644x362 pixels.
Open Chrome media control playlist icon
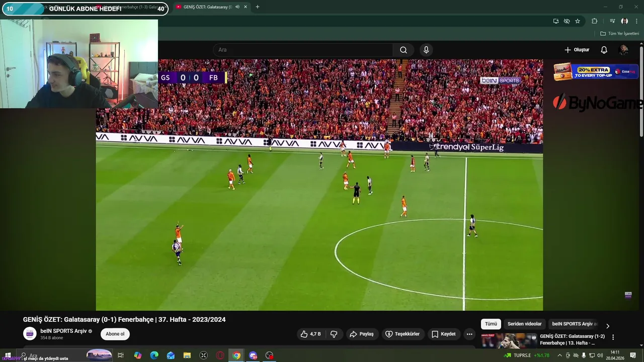click(x=612, y=21)
